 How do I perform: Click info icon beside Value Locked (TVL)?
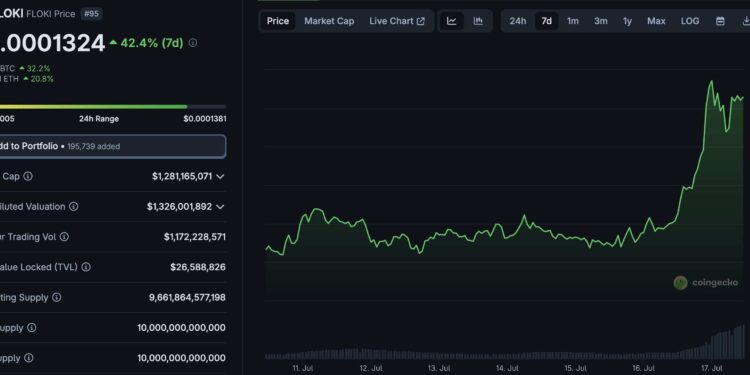(86, 267)
